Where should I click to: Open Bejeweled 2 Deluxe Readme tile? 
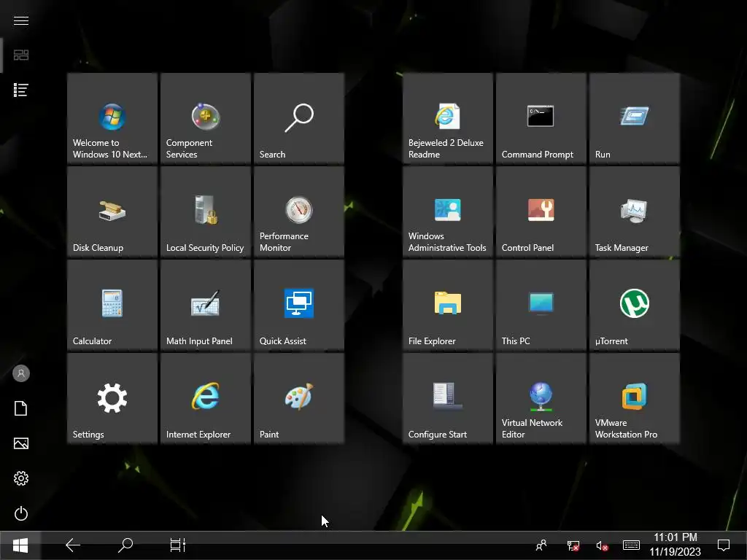click(x=448, y=119)
